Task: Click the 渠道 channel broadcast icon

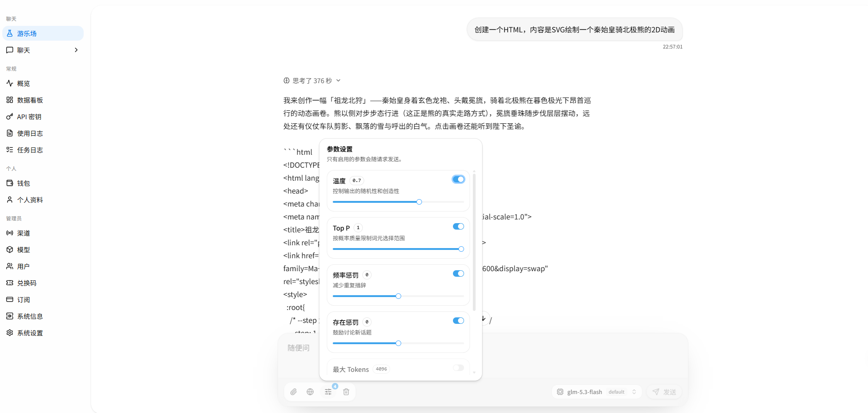Action: coord(10,233)
